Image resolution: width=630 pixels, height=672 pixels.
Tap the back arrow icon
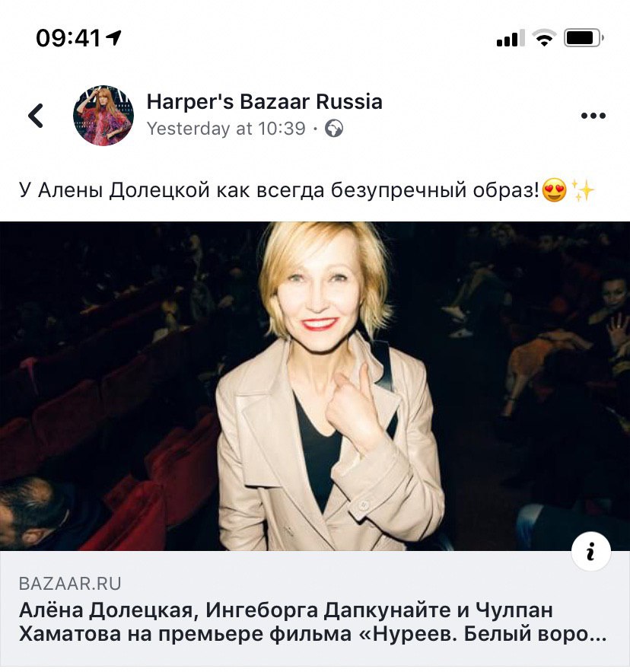pos(36,116)
